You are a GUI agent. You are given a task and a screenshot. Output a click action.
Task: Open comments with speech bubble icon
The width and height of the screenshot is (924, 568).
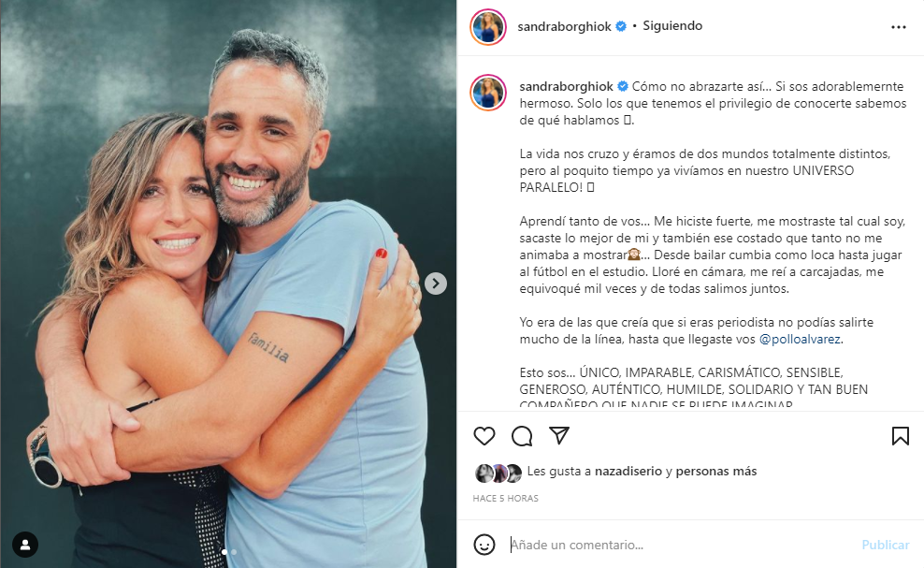coord(522,436)
